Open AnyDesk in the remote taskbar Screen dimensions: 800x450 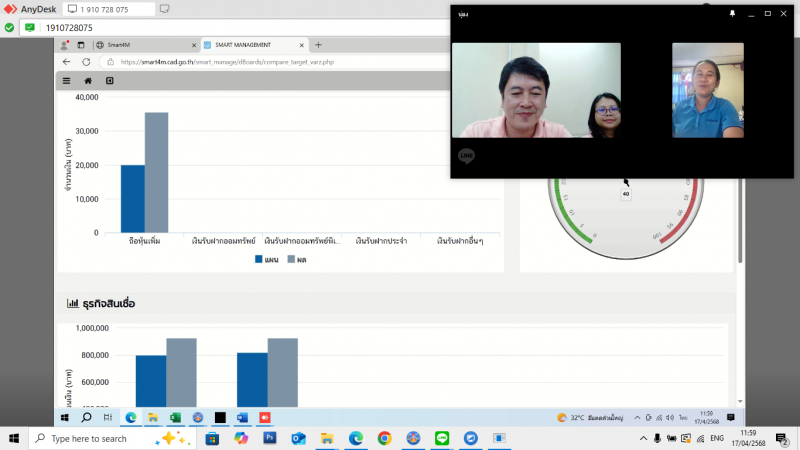265,417
